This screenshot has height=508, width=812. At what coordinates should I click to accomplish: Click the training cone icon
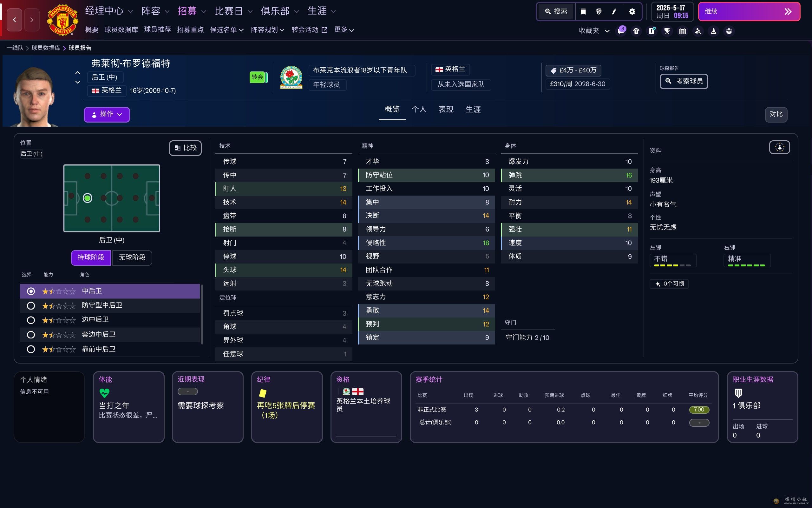[713, 31]
